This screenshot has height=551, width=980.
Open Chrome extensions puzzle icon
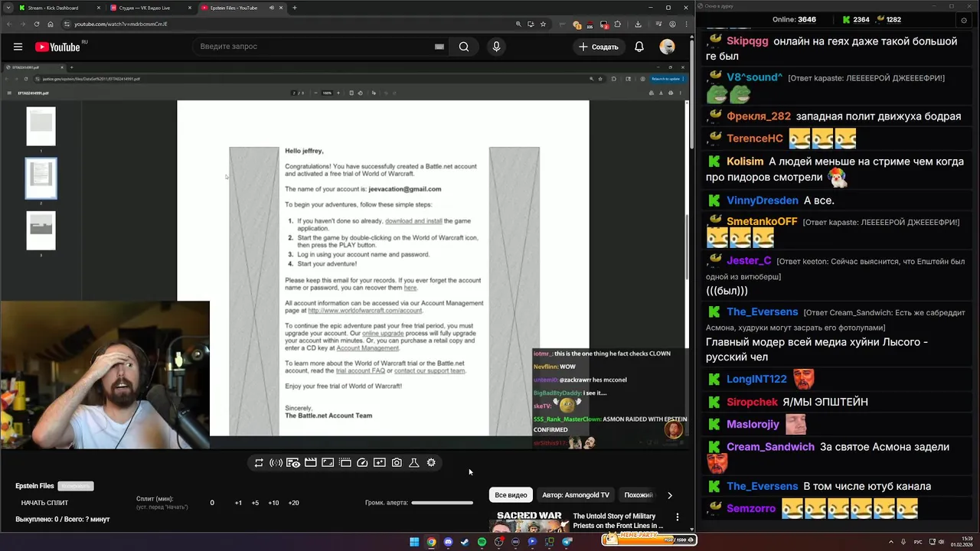tap(618, 24)
